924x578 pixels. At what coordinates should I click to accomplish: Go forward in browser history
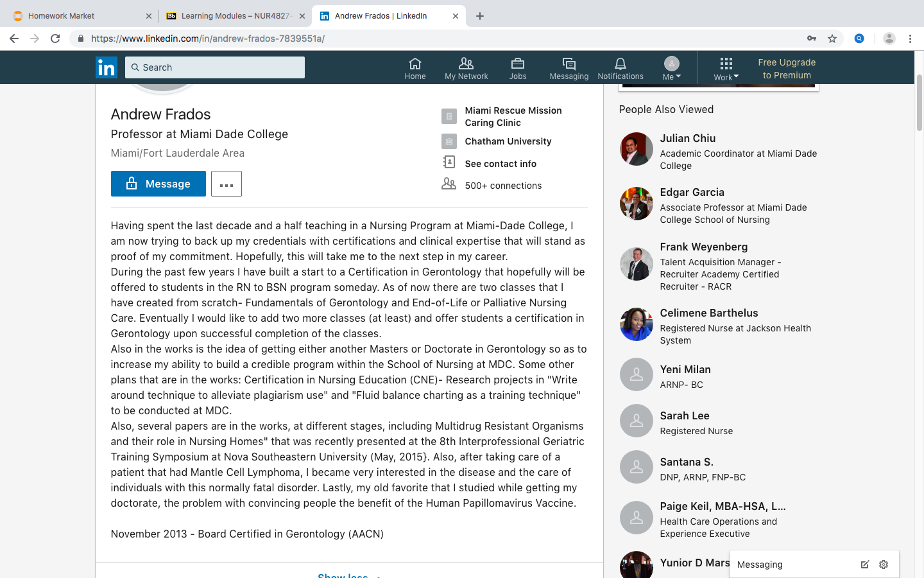[x=35, y=39]
